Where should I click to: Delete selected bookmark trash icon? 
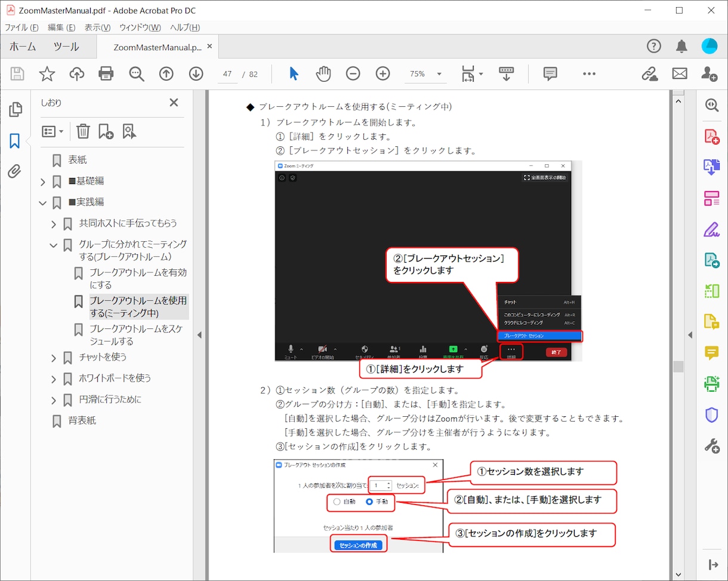pos(84,131)
